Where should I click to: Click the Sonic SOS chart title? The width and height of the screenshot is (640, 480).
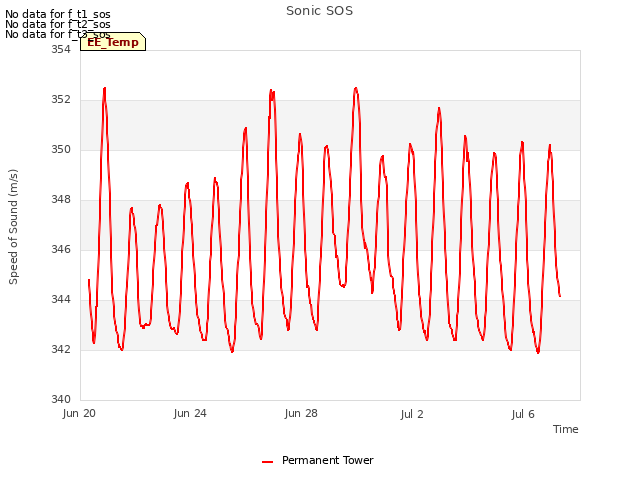tap(319, 11)
